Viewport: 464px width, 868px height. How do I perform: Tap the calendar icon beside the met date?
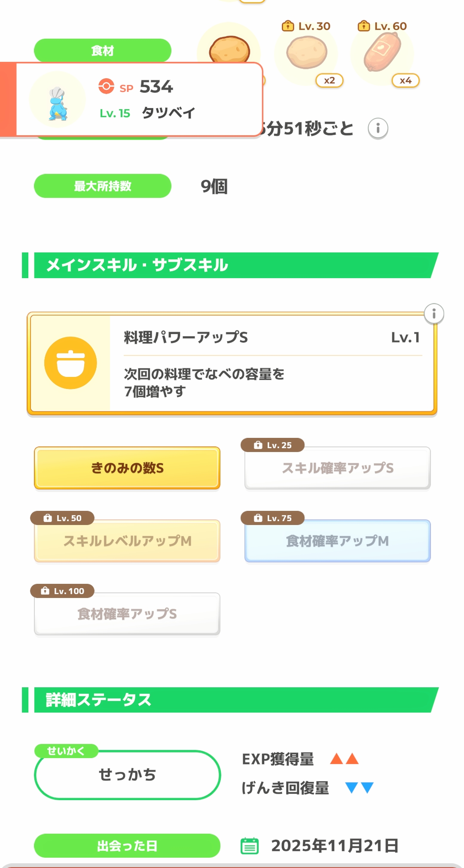[250, 846]
